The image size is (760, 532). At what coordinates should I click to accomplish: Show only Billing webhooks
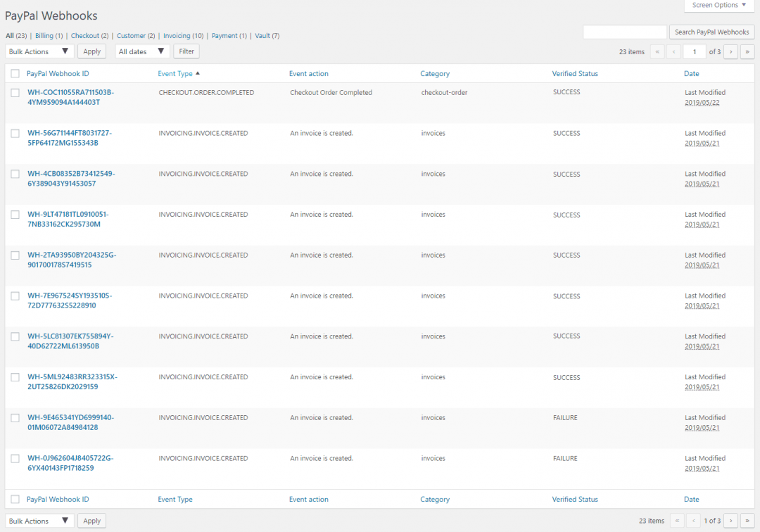point(44,35)
